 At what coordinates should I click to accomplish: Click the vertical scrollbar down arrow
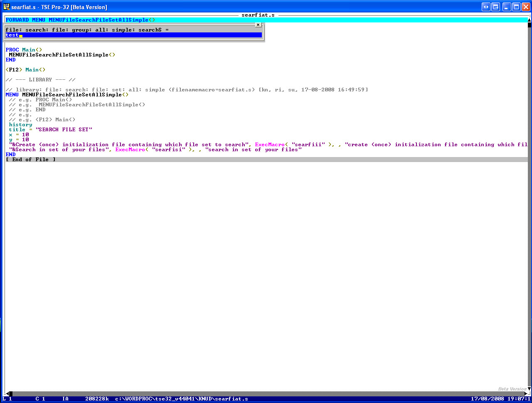(530, 389)
